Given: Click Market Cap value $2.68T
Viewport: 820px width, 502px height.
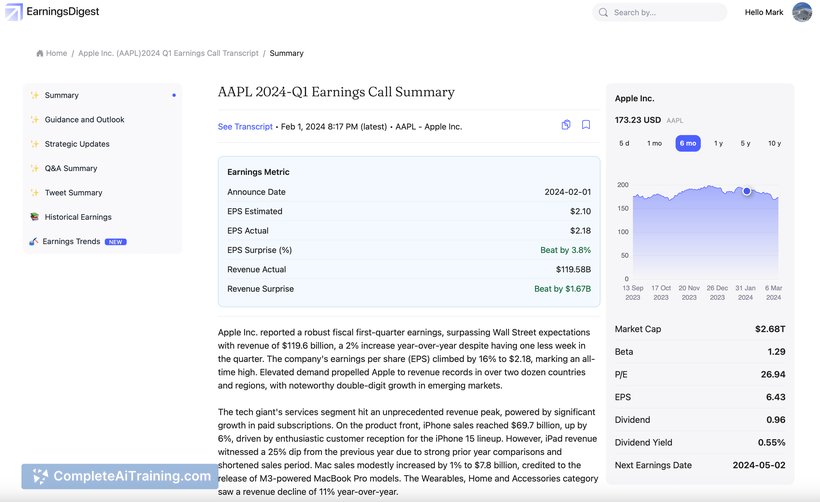Looking at the screenshot, I should 770,329.
